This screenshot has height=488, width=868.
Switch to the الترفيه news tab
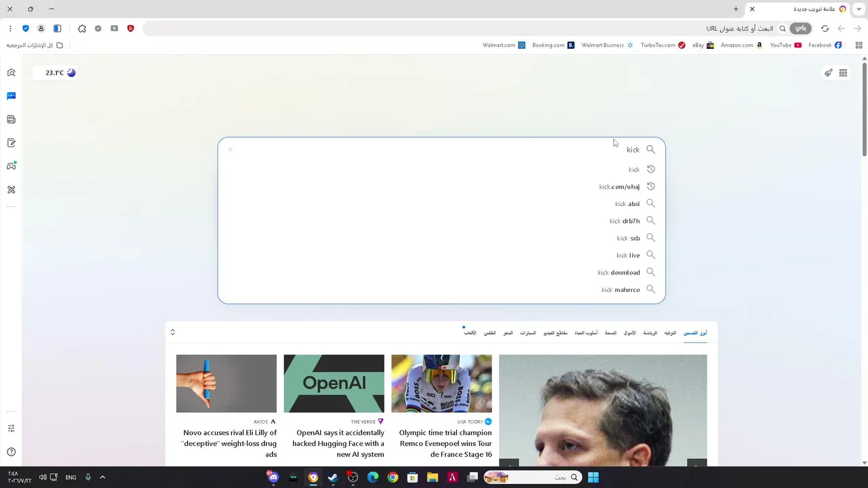point(670,333)
